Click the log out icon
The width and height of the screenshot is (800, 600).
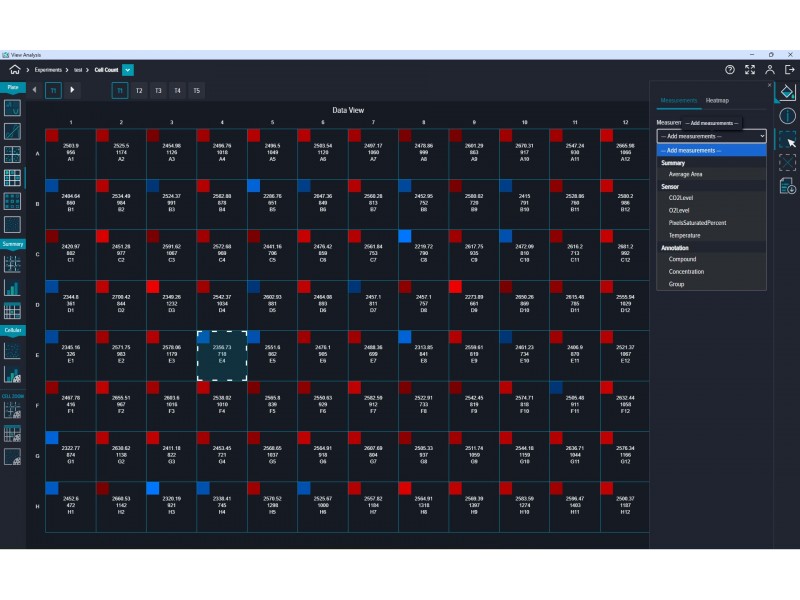coord(789,70)
